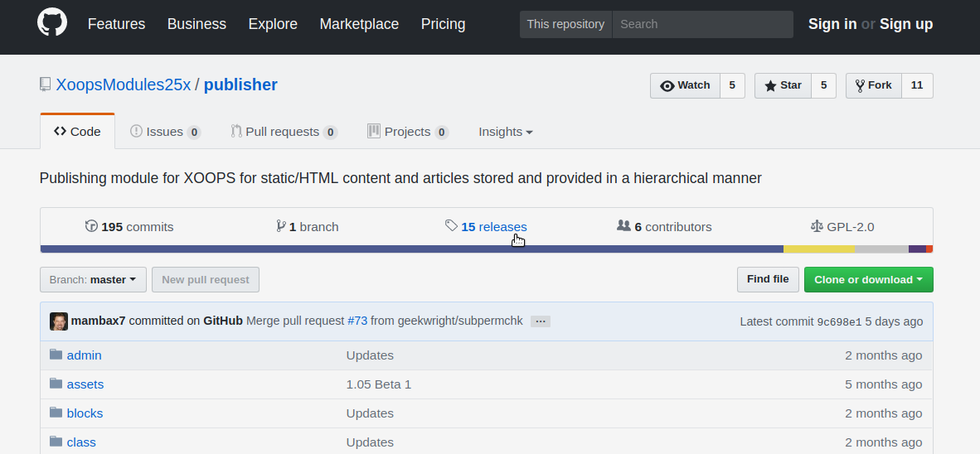This screenshot has width=980, height=454.
Task: View the watchers count 5 next to Watch
Action: point(732,85)
